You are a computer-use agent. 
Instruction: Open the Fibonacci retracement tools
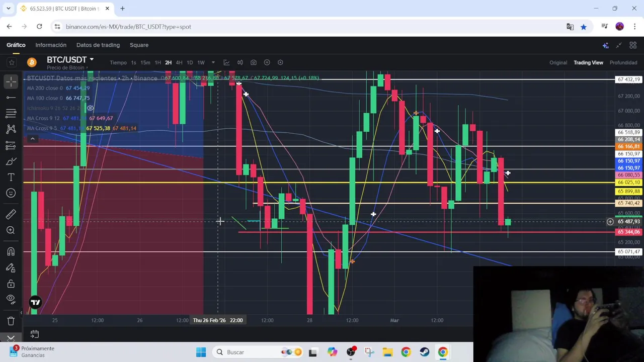coord(11,113)
